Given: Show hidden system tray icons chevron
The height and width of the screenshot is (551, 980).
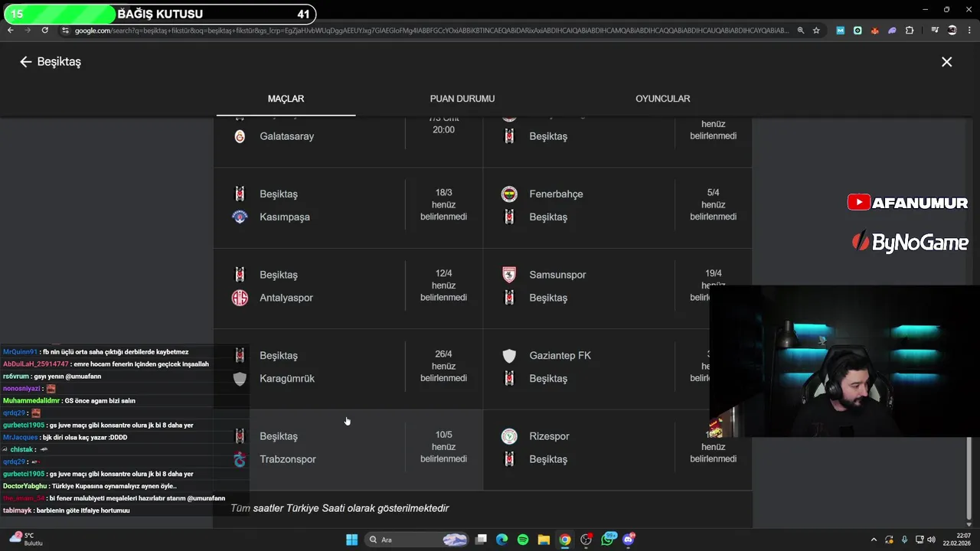Looking at the screenshot, I should pos(874,540).
